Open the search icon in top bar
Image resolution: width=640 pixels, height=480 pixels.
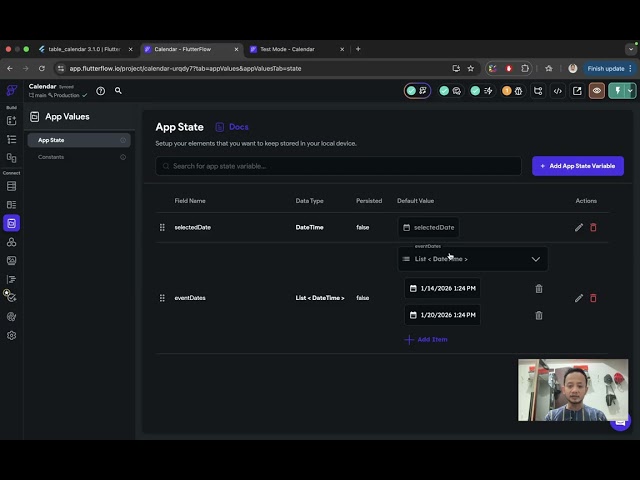118,91
